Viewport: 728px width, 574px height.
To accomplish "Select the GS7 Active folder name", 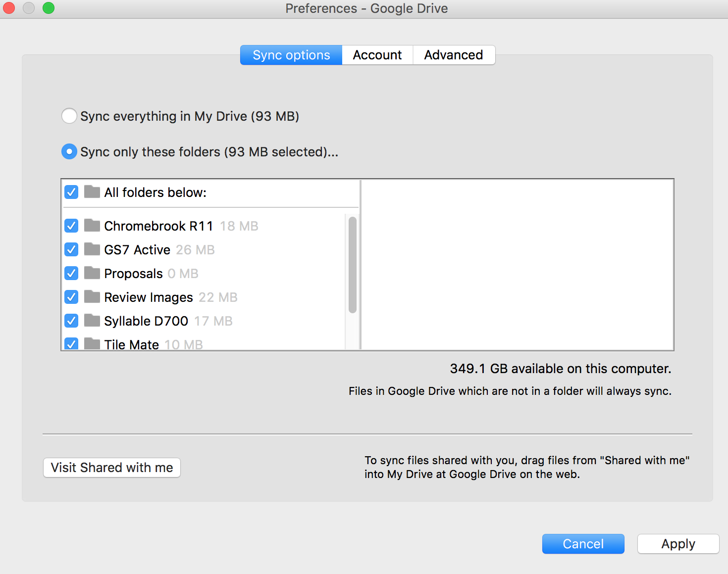I will [x=137, y=250].
